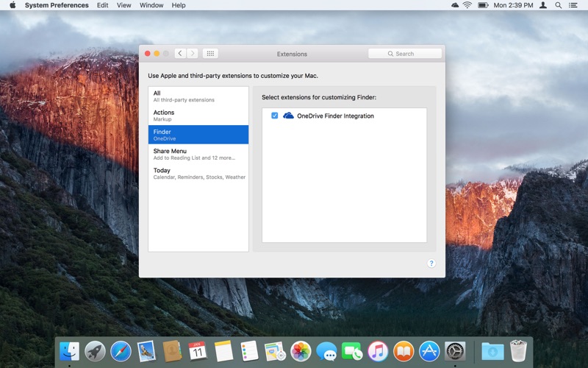Open the View menu
The height and width of the screenshot is (368, 588).
[124, 5]
